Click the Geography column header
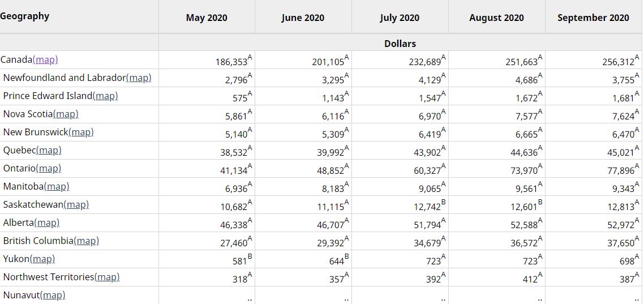 [x=25, y=16]
